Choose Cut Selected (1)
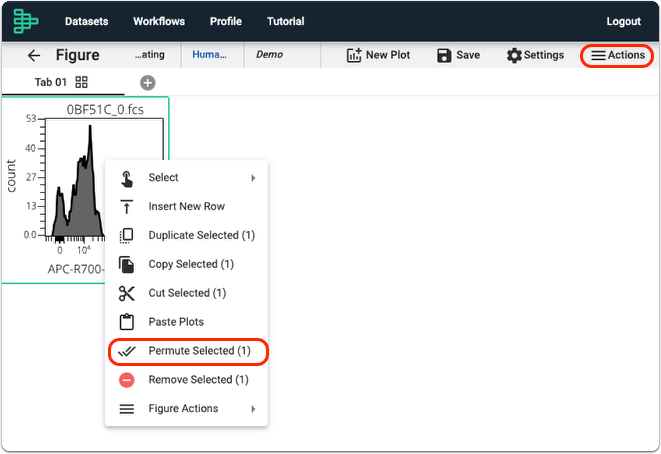This screenshot has height=454, width=661. 186,293
